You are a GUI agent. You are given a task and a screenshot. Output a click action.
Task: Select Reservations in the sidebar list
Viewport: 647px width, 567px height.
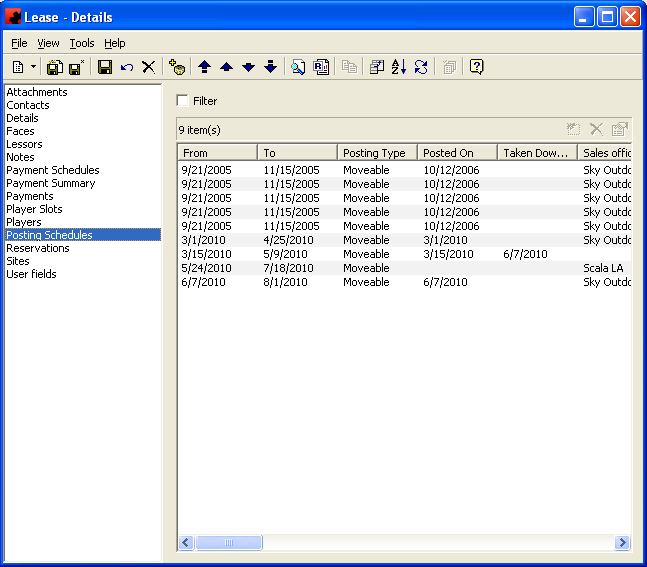[x=38, y=248]
